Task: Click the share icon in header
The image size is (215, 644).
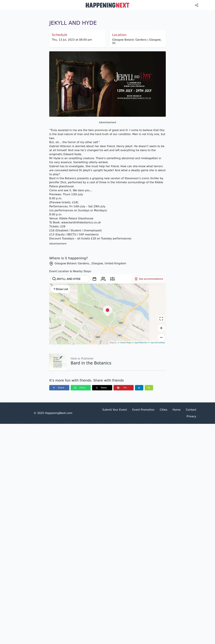Action: (196, 5)
